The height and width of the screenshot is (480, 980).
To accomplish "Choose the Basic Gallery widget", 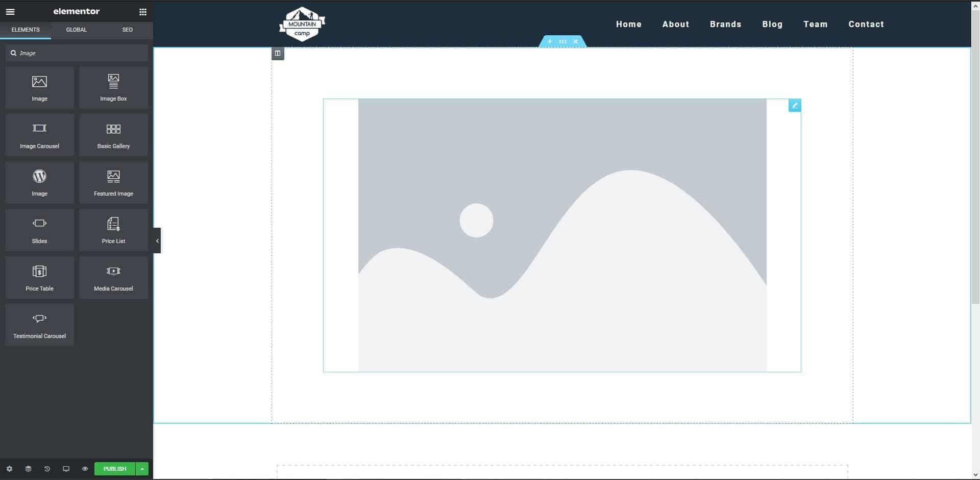I will tap(113, 135).
